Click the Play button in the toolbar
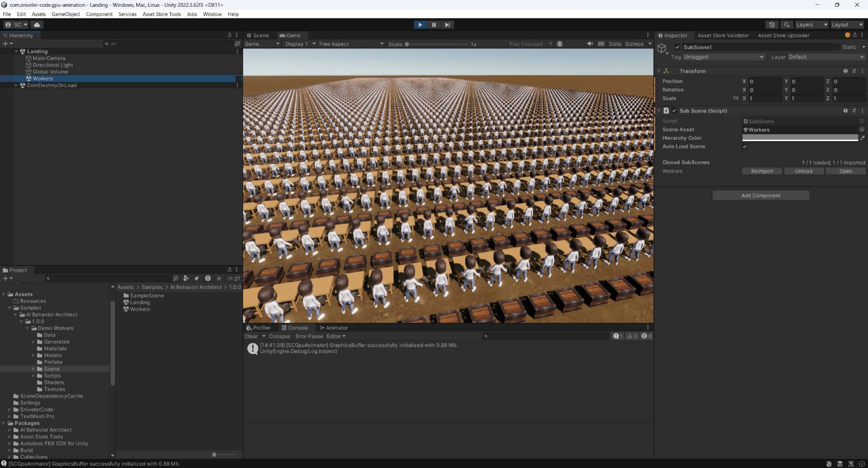 [x=420, y=25]
